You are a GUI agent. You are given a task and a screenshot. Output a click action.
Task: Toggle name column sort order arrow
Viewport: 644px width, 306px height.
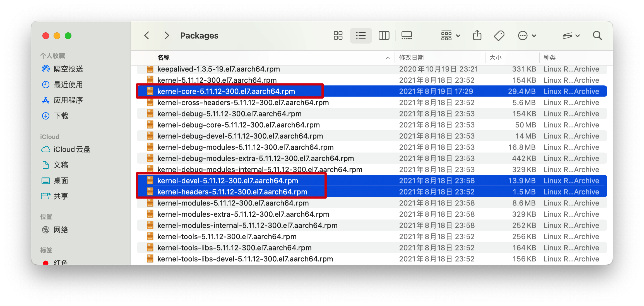388,58
